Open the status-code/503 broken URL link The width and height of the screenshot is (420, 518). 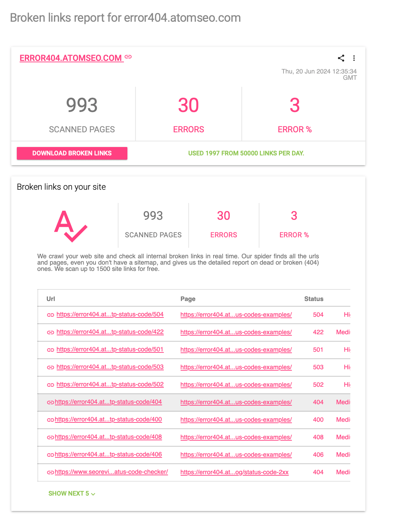[110, 367]
